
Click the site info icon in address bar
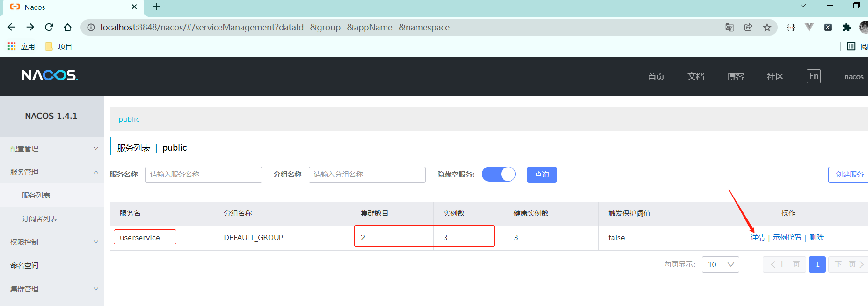(x=91, y=27)
